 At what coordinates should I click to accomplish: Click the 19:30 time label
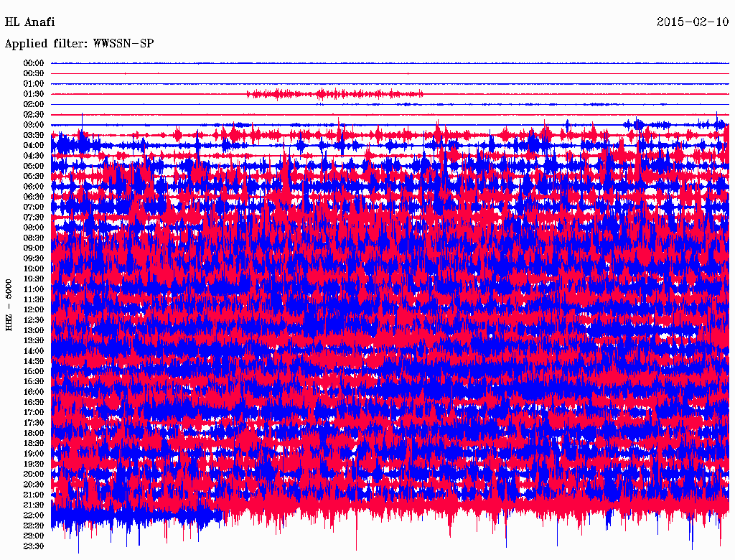tap(33, 464)
